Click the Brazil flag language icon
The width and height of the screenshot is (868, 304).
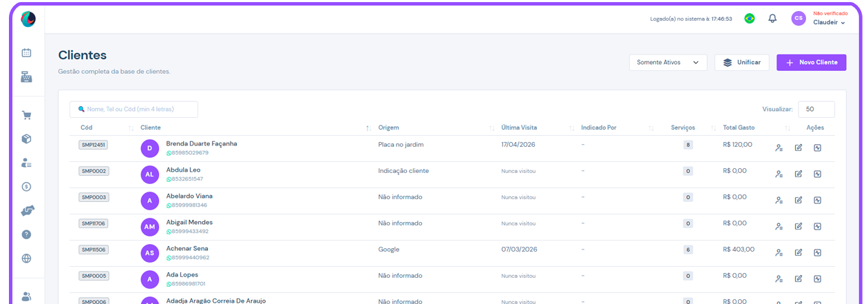[750, 19]
